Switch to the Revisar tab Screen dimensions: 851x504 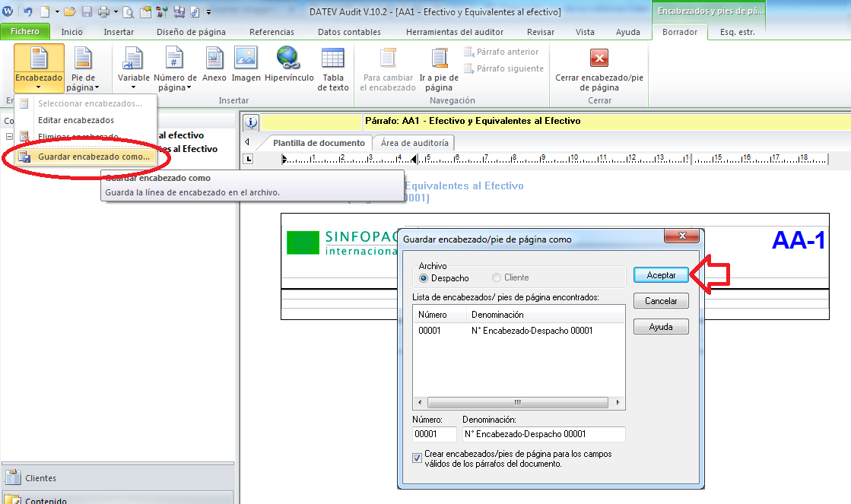[541, 32]
